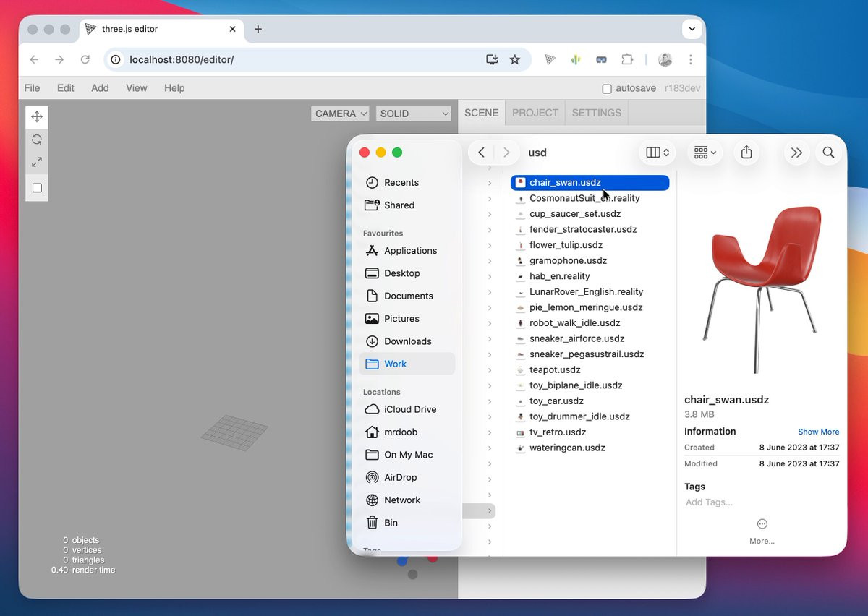
Task: Click the red chair preview thumbnail
Action: pyautogui.click(x=764, y=289)
